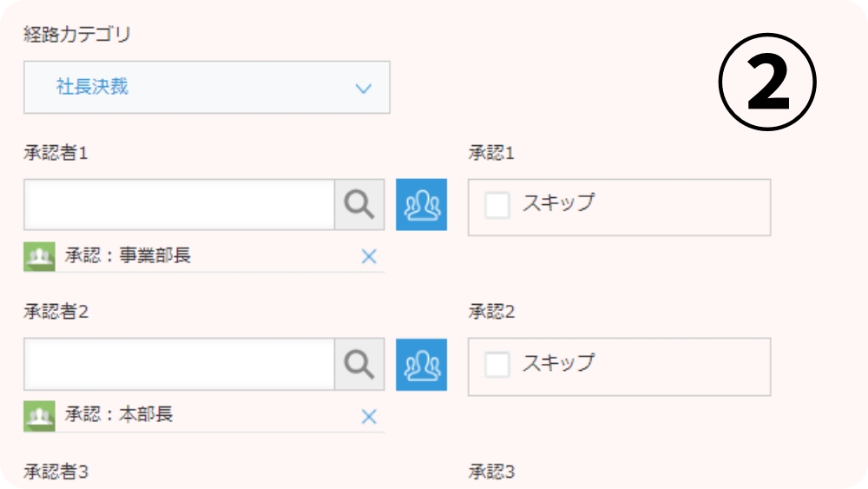Click the search icon for 承認者2

(x=360, y=365)
